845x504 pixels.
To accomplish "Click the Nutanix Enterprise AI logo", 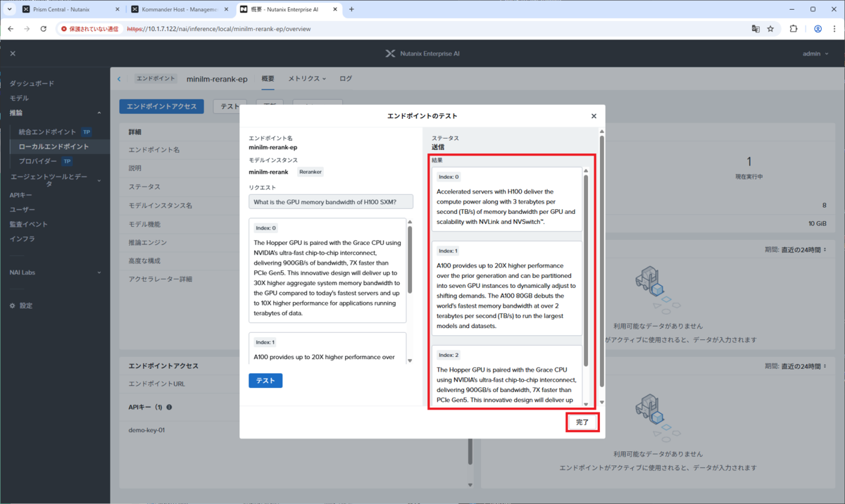I will (423, 53).
